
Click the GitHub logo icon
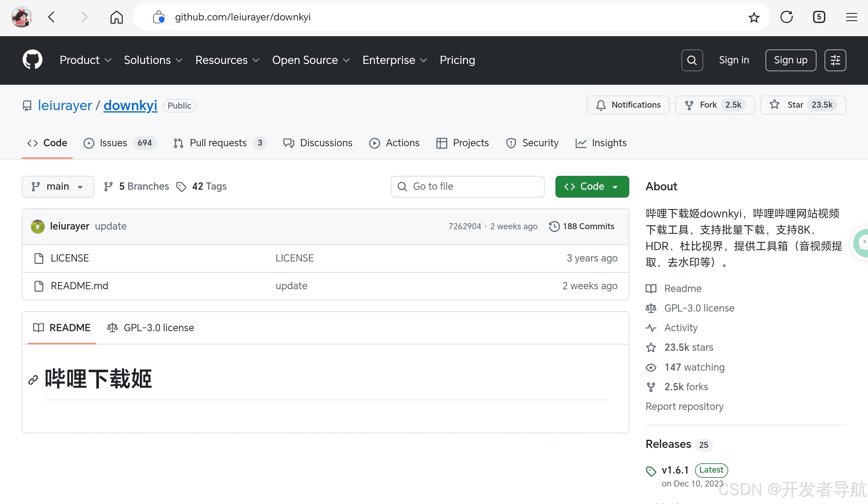(x=32, y=60)
